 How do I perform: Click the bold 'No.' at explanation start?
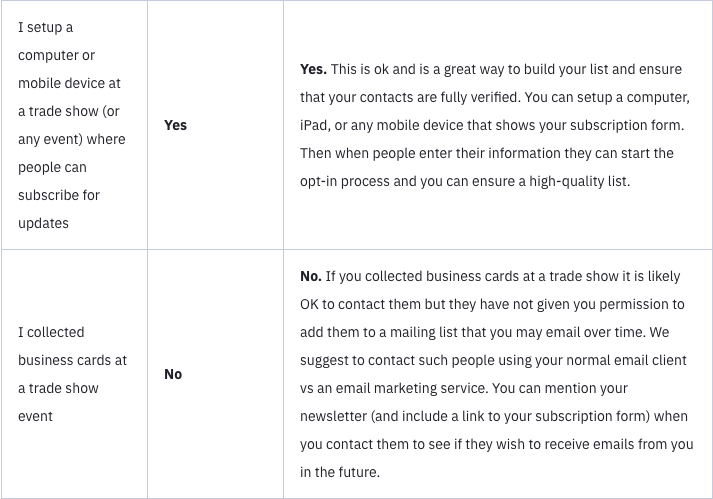(x=311, y=276)
